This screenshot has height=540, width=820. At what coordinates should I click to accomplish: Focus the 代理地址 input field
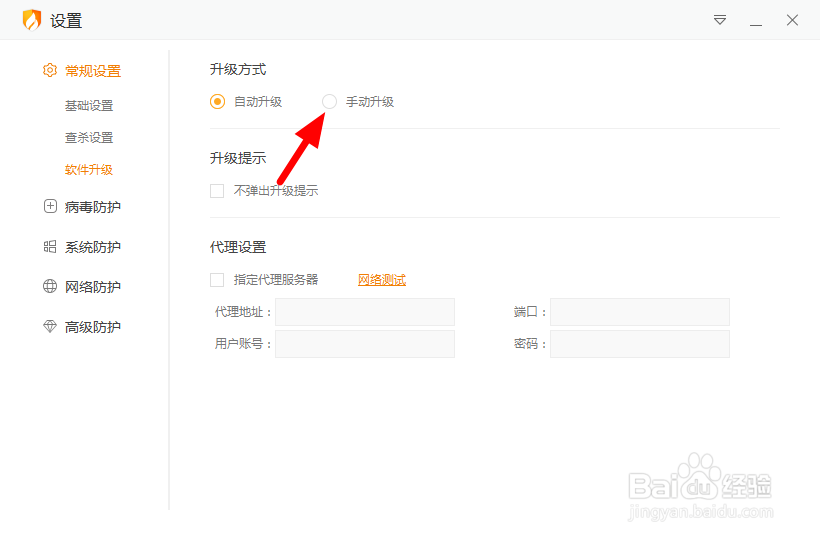click(365, 312)
